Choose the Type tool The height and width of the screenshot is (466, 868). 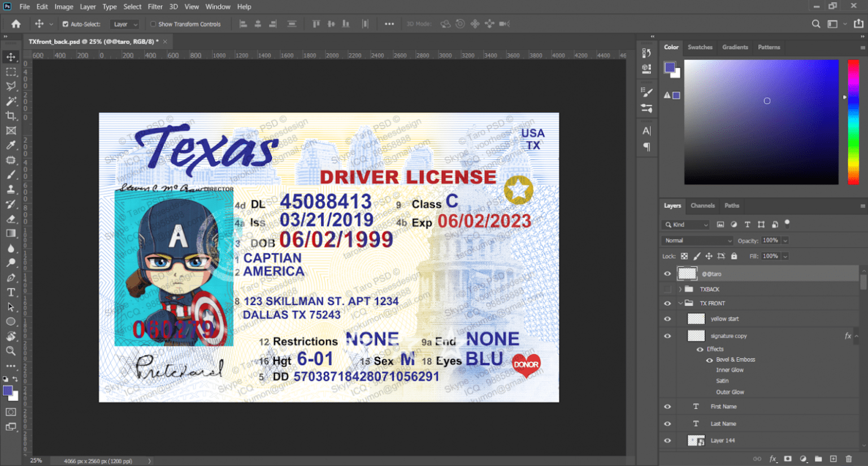[11, 292]
